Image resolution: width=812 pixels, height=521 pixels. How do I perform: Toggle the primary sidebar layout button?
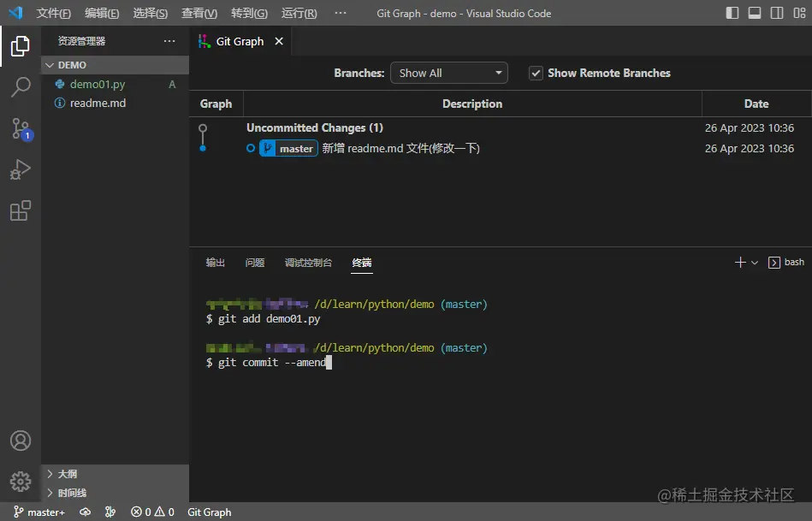(732, 13)
